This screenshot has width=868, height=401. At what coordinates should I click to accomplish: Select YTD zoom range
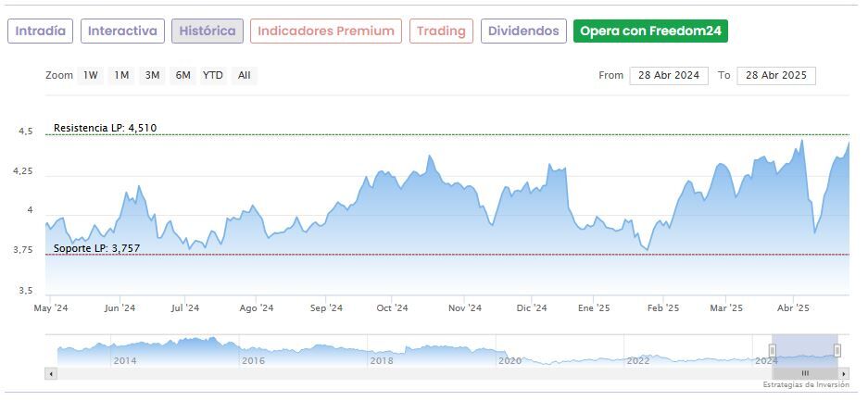[x=213, y=76]
